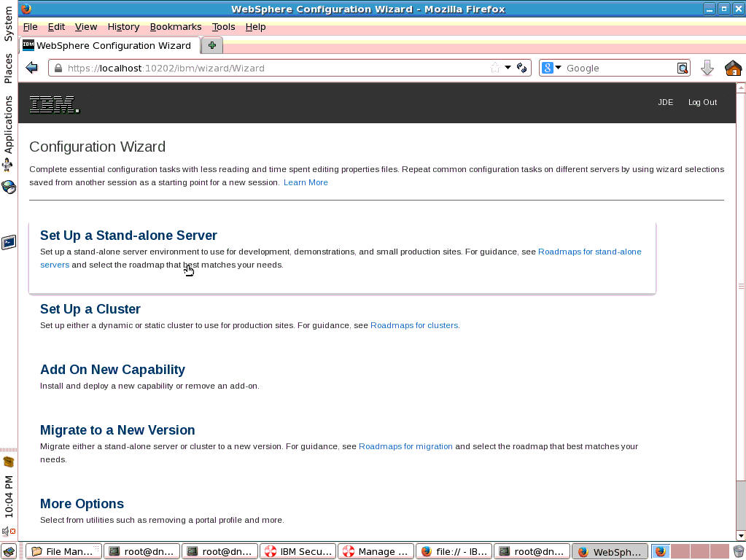This screenshot has width=746, height=560.
Task: Launch the terminal icon in side panel
Action: [9, 242]
